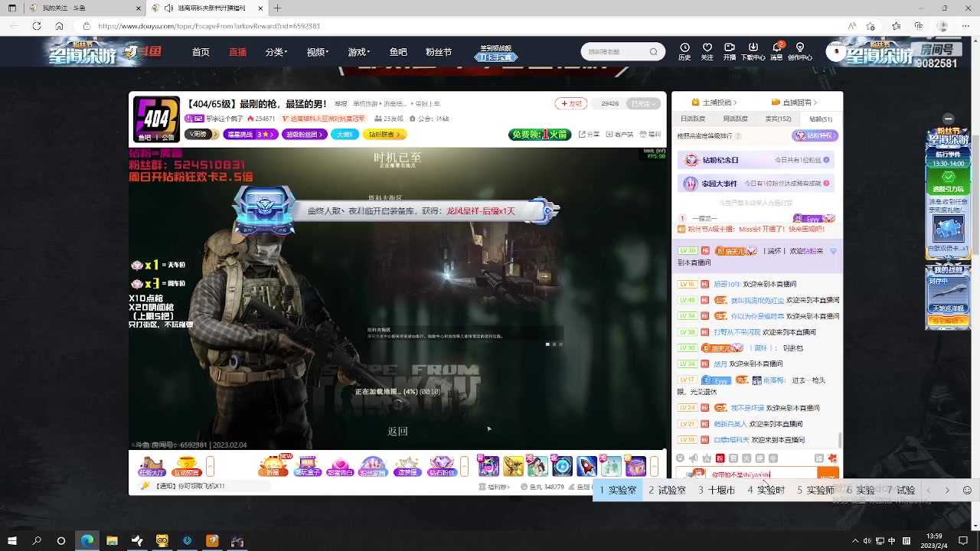Open the 视频 video dropdown
Screen dimensions: 980x551
tap(318, 52)
